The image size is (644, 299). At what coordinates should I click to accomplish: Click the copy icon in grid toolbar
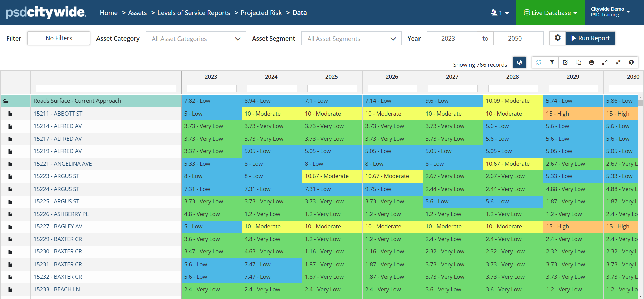578,62
